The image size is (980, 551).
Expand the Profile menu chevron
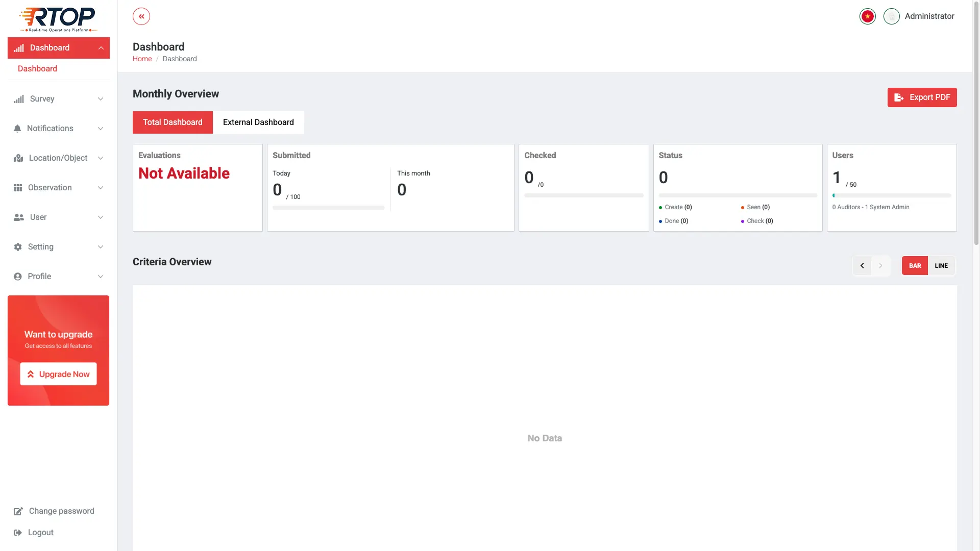101,277
